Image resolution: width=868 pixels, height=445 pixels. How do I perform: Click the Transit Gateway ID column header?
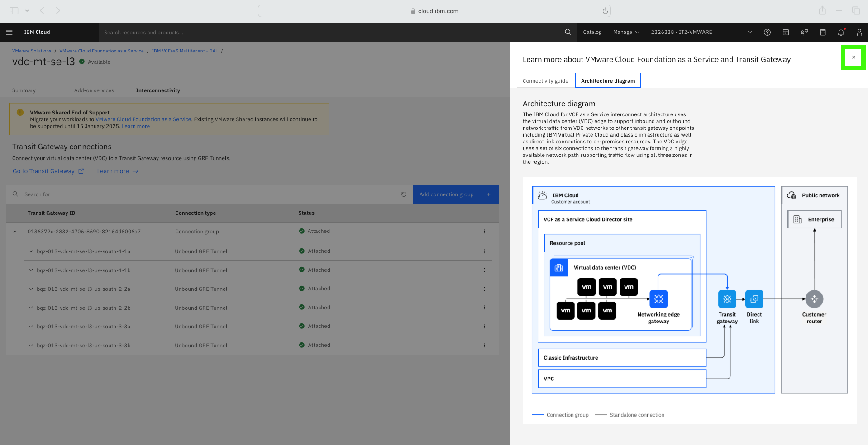[51, 213]
